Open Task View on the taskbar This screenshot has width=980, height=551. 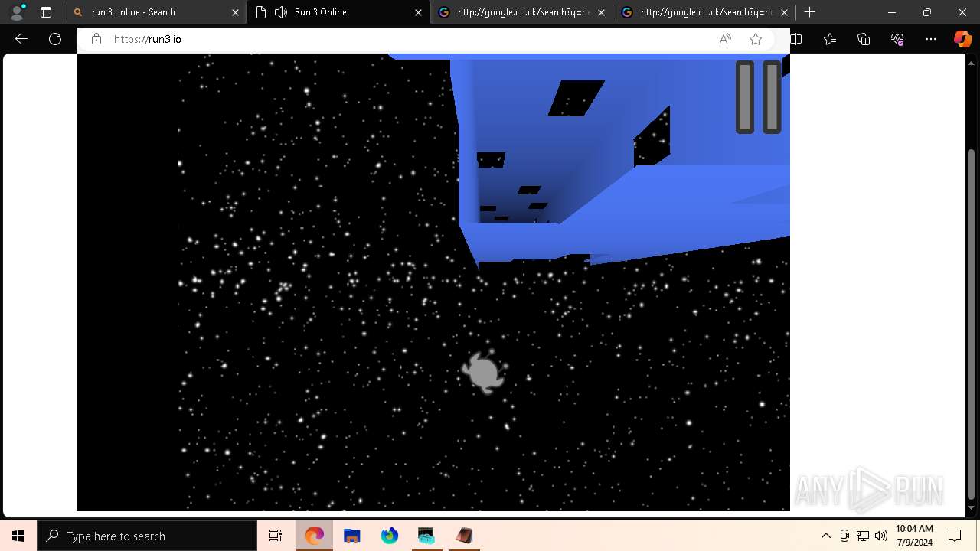(x=276, y=536)
